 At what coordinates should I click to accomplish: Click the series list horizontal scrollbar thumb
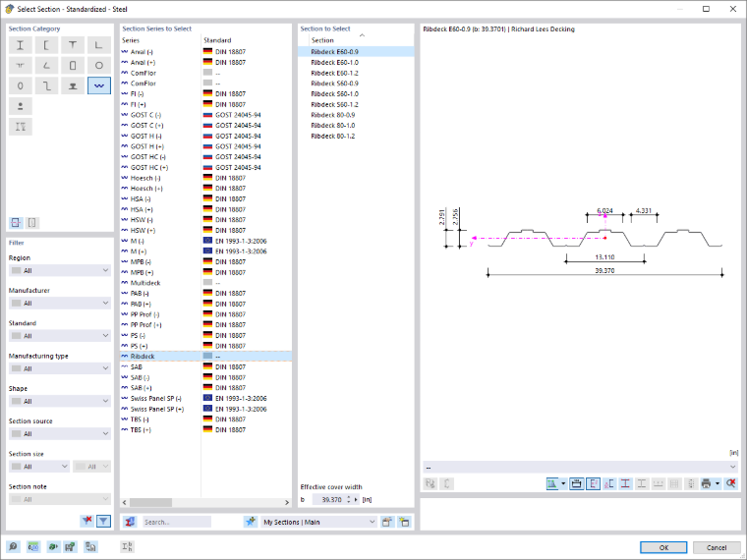click(x=150, y=502)
